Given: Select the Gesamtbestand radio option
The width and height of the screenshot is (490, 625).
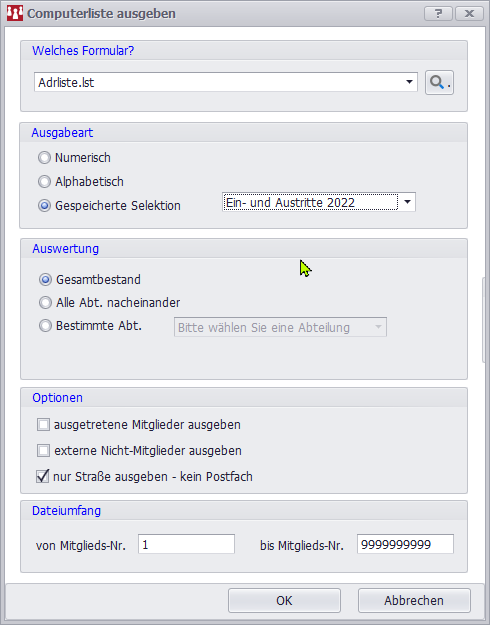Looking at the screenshot, I should click(45, 280).
